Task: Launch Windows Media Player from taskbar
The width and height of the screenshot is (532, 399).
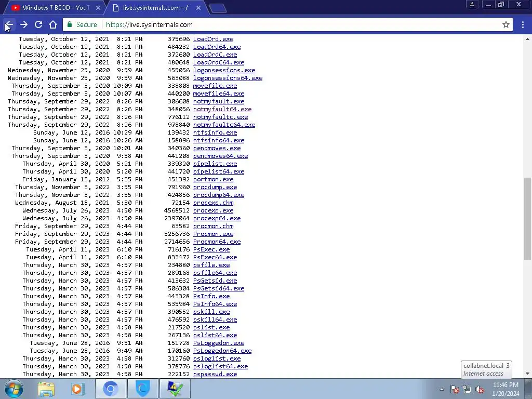Action: click(78, 389)
